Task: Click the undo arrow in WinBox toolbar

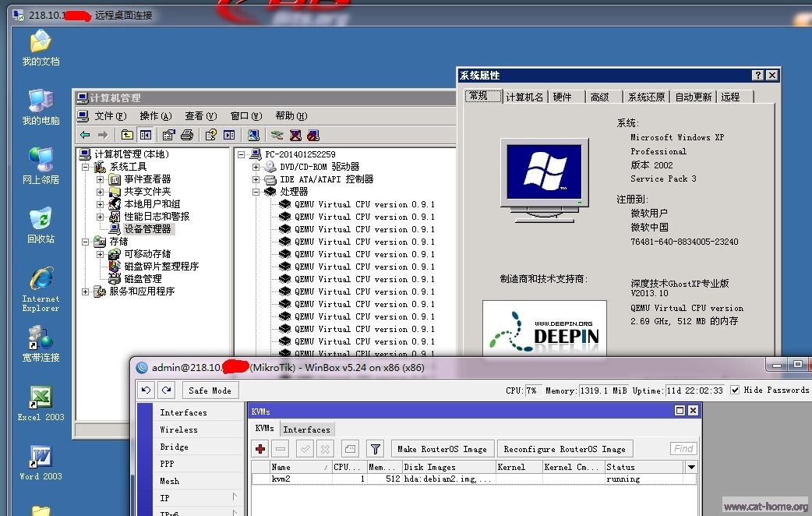Action: (x=146, y=391)
